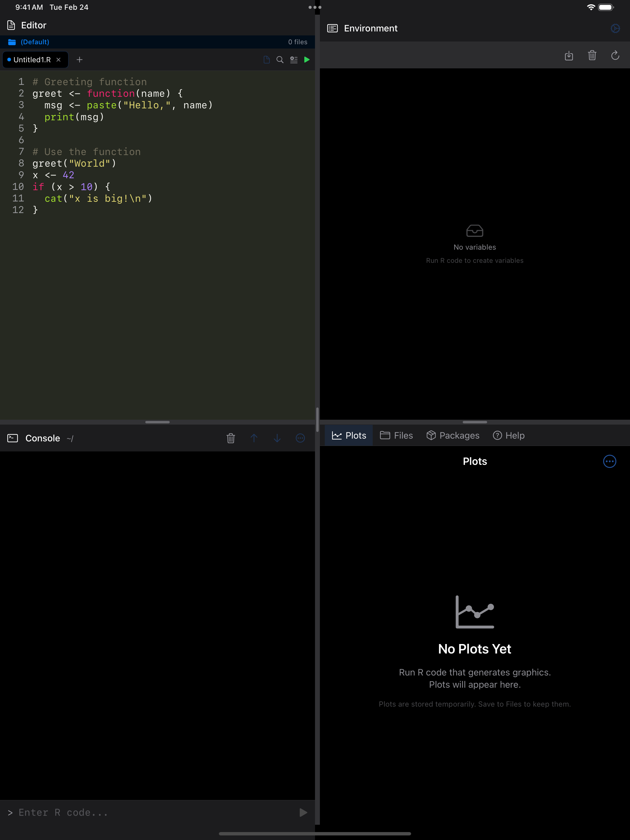630x840 pixels.
Task: Switch to the Files tab
Action: point(396,435)
